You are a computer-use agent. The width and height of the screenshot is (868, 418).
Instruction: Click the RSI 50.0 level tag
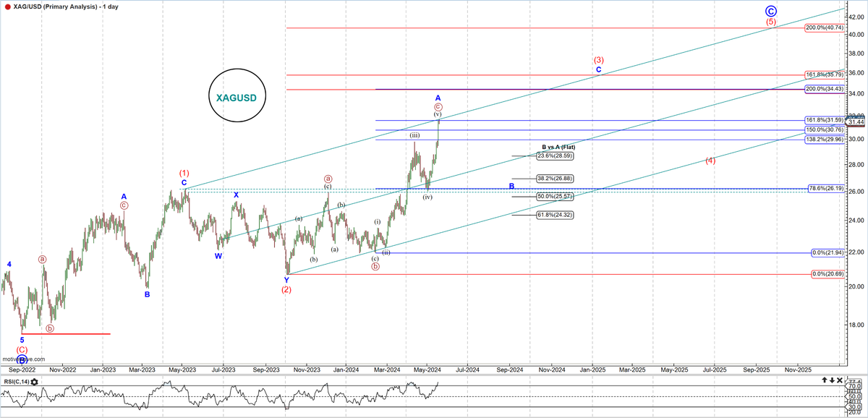(854, 397)
